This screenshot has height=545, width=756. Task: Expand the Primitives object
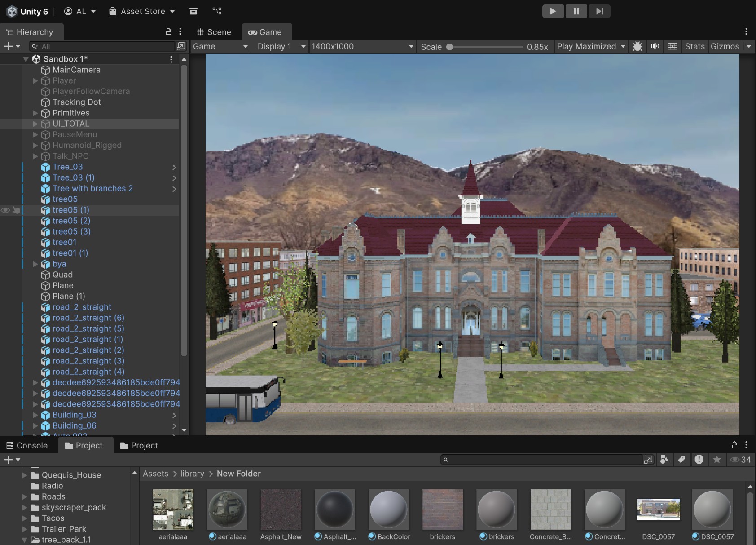(35, 113)
